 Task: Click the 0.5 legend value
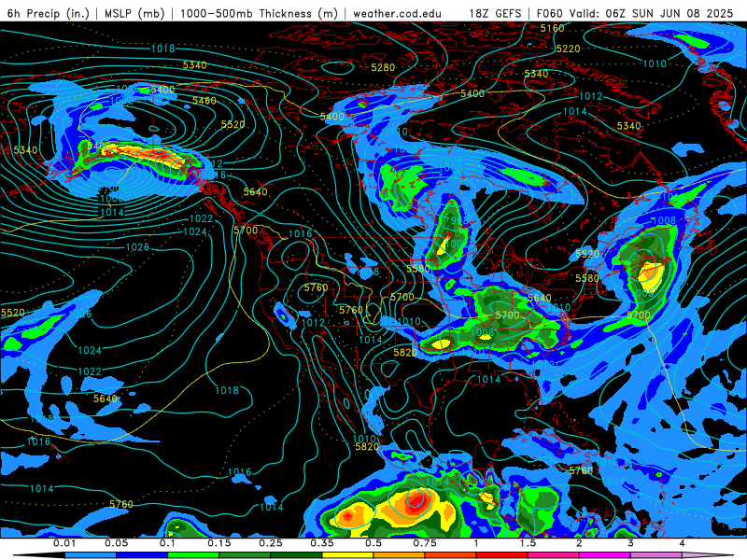pos(373,543)
